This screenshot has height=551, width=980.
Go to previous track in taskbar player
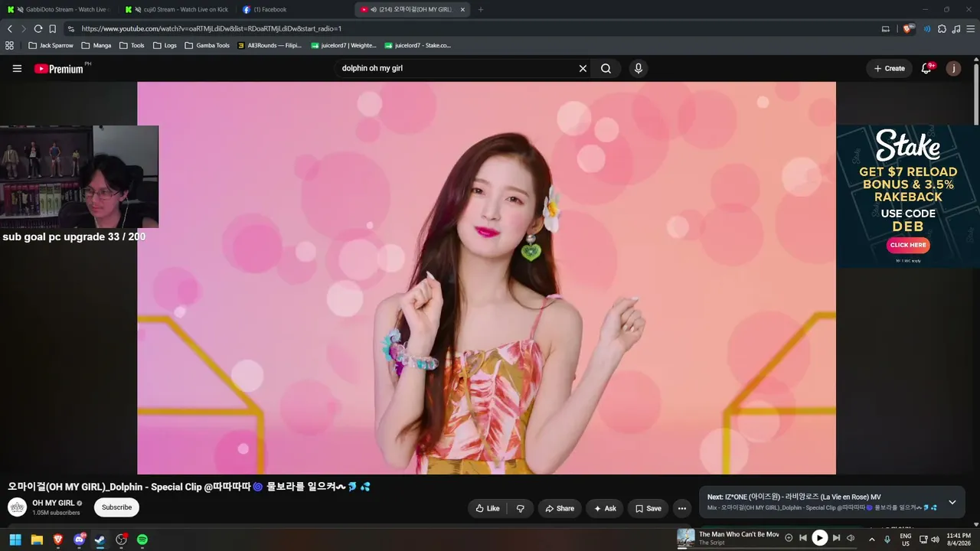[x=803, y=538]
